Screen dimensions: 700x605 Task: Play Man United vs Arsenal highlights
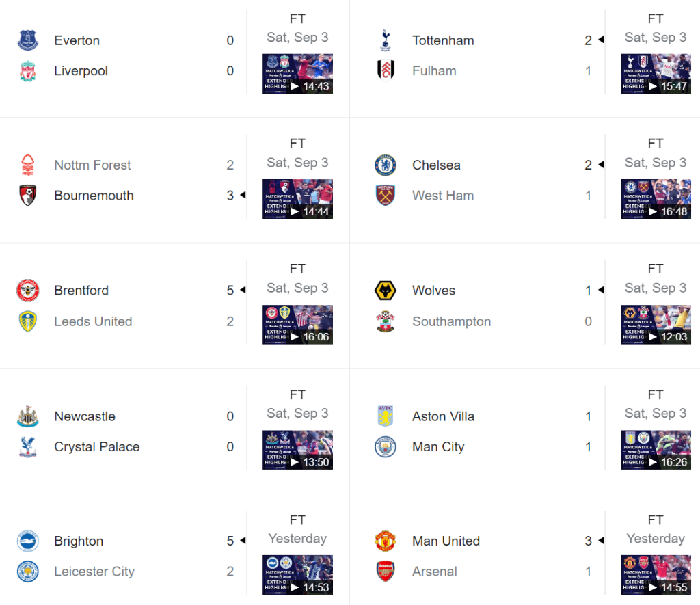(655, 574)
